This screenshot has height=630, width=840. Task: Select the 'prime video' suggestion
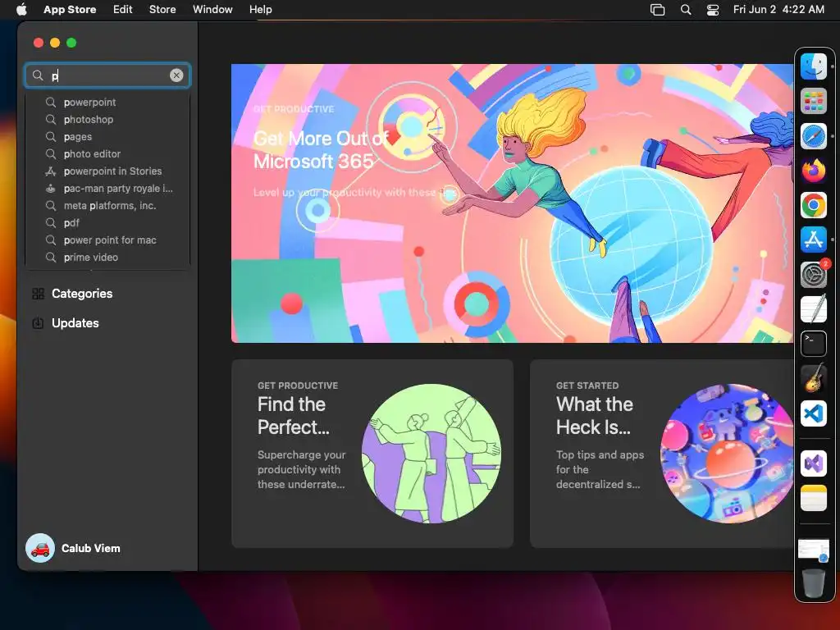(x=107, y=257)
